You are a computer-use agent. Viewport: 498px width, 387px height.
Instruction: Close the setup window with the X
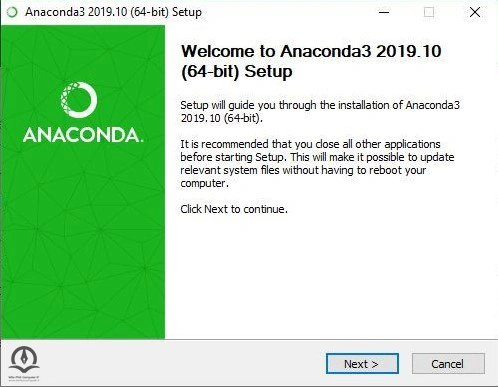click(x=475, y=12)
